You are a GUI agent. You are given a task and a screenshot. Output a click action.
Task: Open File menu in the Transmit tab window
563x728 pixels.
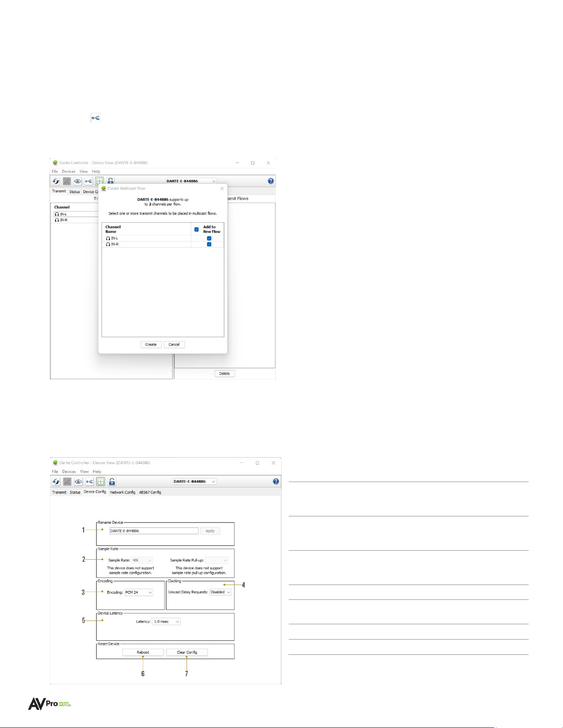[x=55, y=172]
